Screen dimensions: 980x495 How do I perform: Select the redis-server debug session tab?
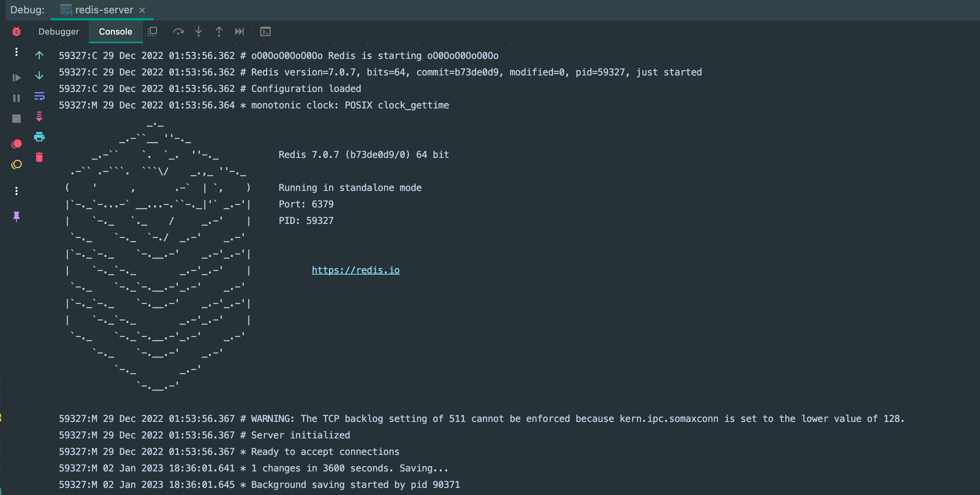click(104, 10)
